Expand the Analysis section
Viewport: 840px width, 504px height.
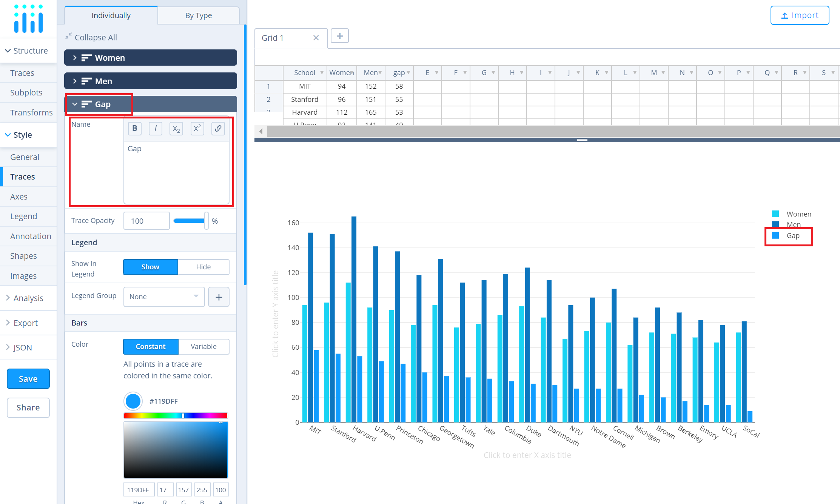pos(28,298)
